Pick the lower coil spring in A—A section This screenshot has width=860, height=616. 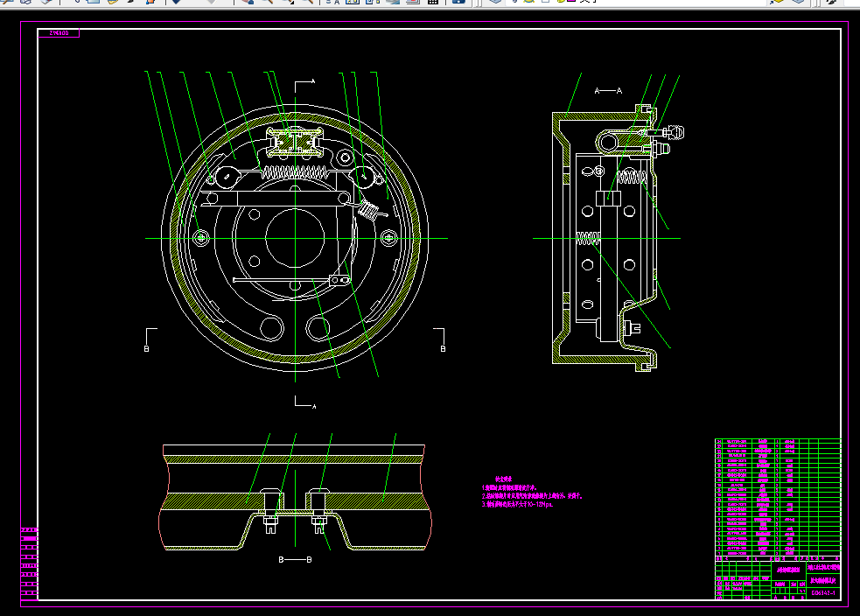point(588,238)
